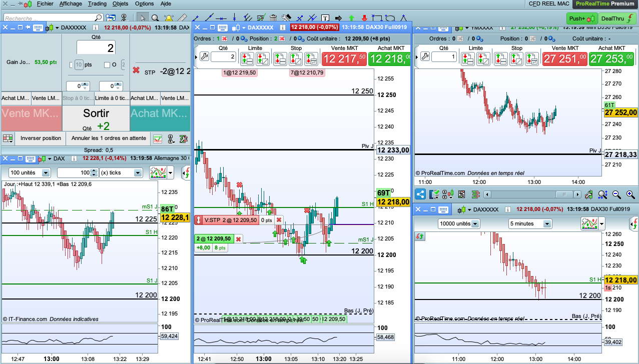
Task: Click the Qté field showing 2 in order panel
Action: pyautogui.click(x=96, y=47)
